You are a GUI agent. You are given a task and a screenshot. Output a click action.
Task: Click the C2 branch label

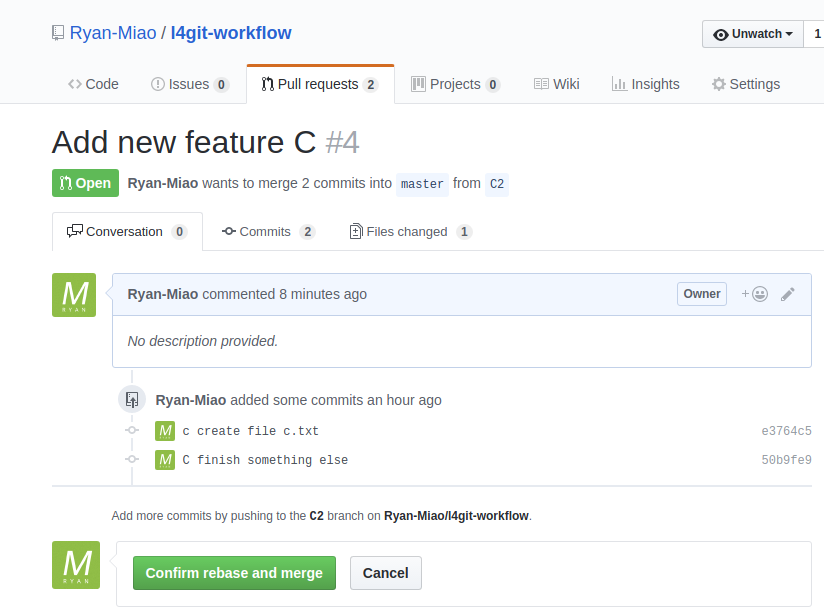497,184
